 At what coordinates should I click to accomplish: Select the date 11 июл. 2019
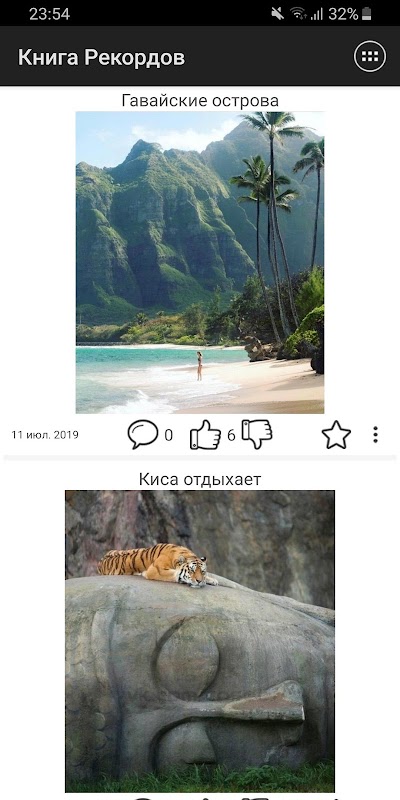click(x=45, y=435)
